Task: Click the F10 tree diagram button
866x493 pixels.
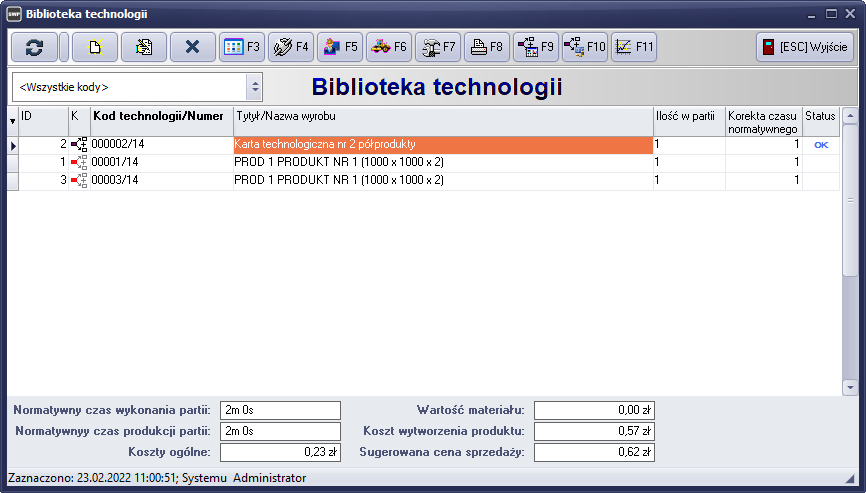Action: tap(584, 47)
